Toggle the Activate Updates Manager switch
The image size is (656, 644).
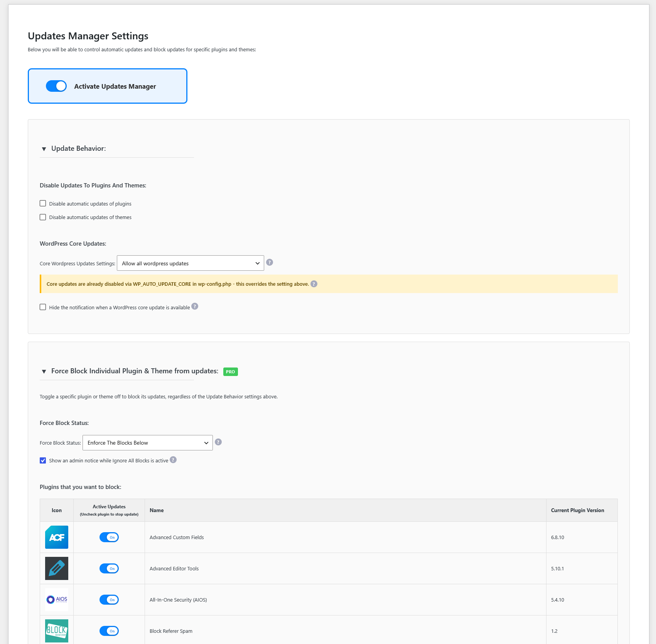(x=56, y=86)
